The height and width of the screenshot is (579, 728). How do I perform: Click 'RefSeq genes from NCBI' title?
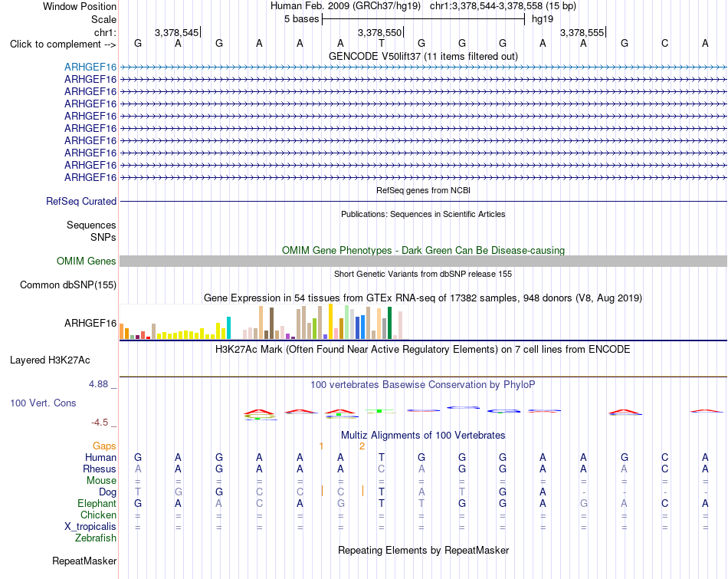pyautogui.click(x=423, y=190)
